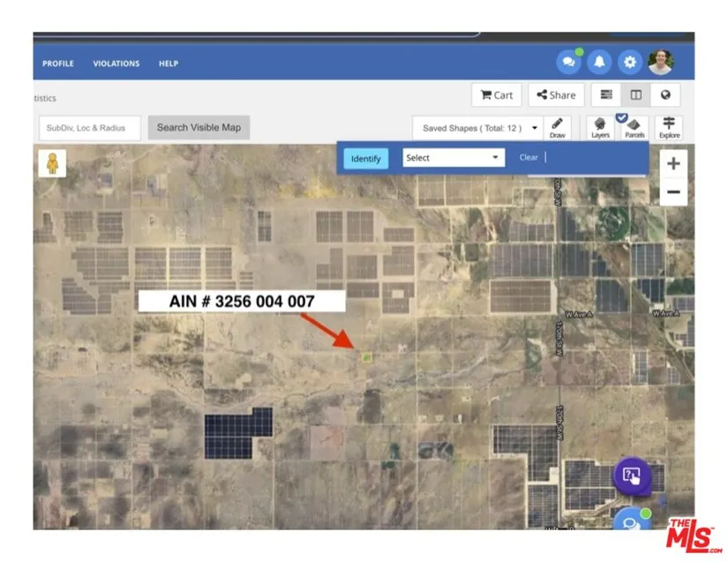Click the notifications bell icon
Screen dimensions: 728x562
point(599,63)
